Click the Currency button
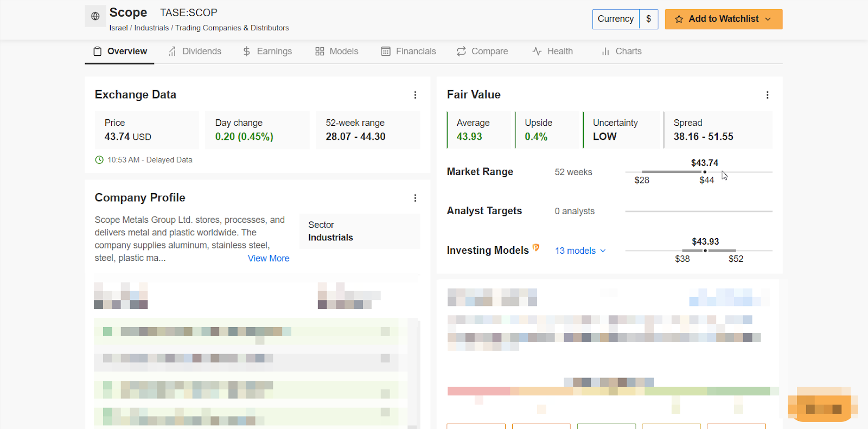Viewport: 868px width, 429px height. pos(616,19)
